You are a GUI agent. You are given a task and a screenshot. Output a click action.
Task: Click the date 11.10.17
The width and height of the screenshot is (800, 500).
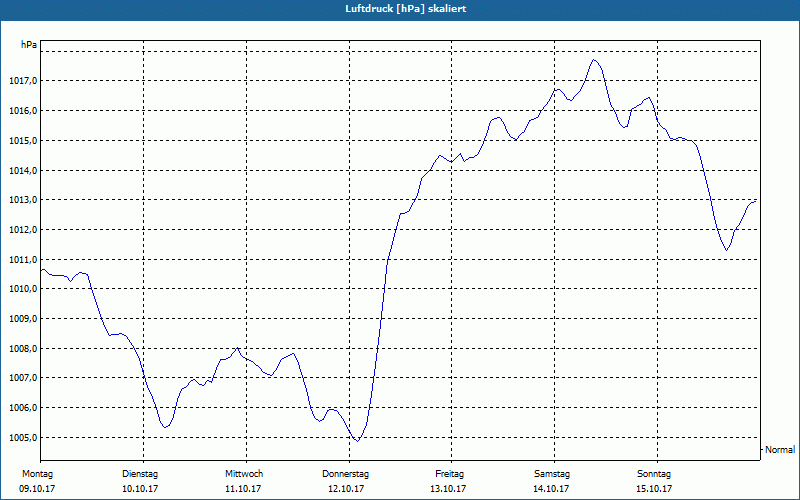[243, 489]
